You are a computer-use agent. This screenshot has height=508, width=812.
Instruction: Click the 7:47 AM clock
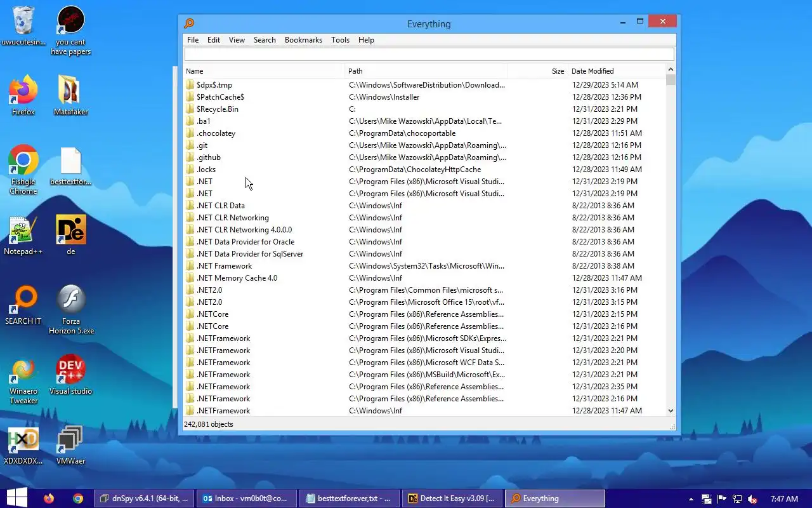click(783, 499)
